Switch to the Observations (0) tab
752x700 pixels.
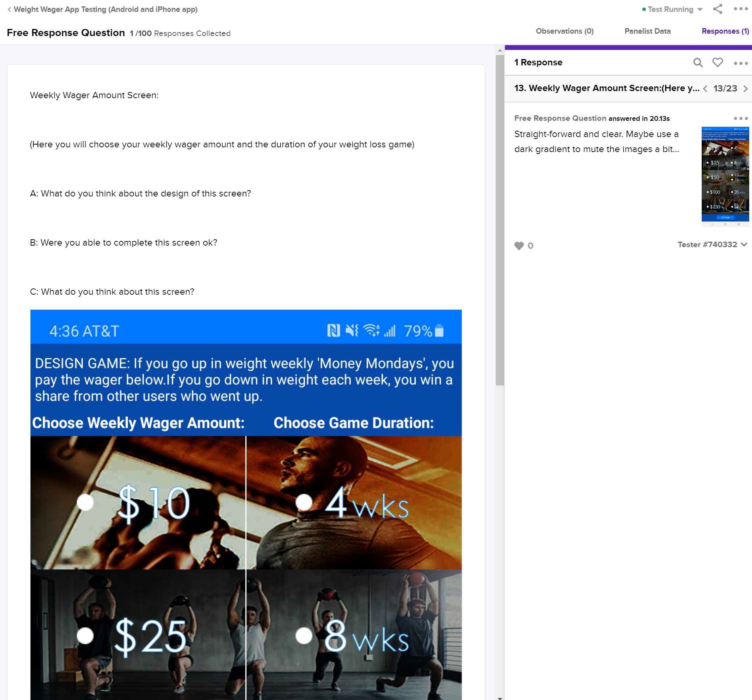[565, 31]
